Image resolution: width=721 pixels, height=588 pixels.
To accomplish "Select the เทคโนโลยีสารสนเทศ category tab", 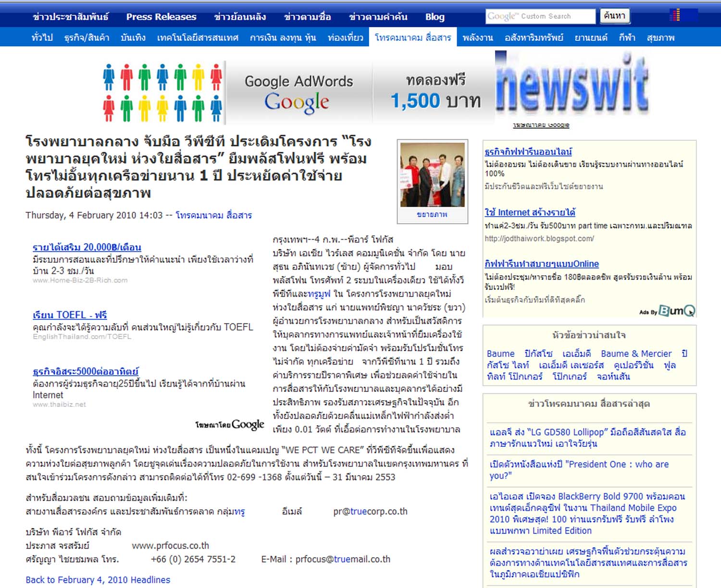I will [198, 37].
